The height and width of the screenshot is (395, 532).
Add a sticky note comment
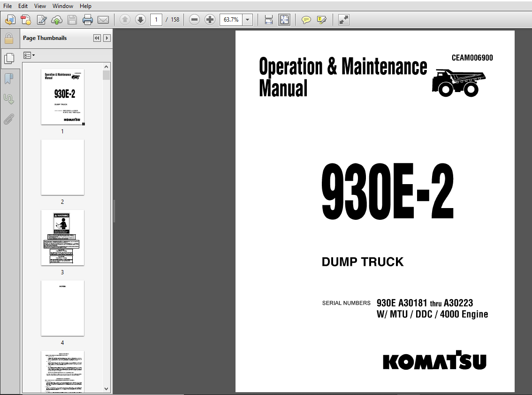pos(306,20)
